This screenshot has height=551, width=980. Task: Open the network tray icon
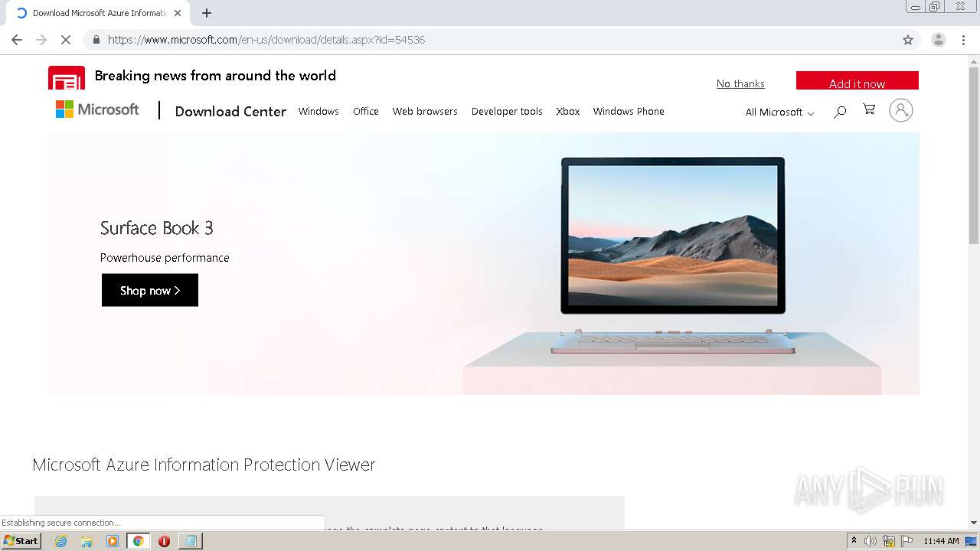click(x=889, y=541)
